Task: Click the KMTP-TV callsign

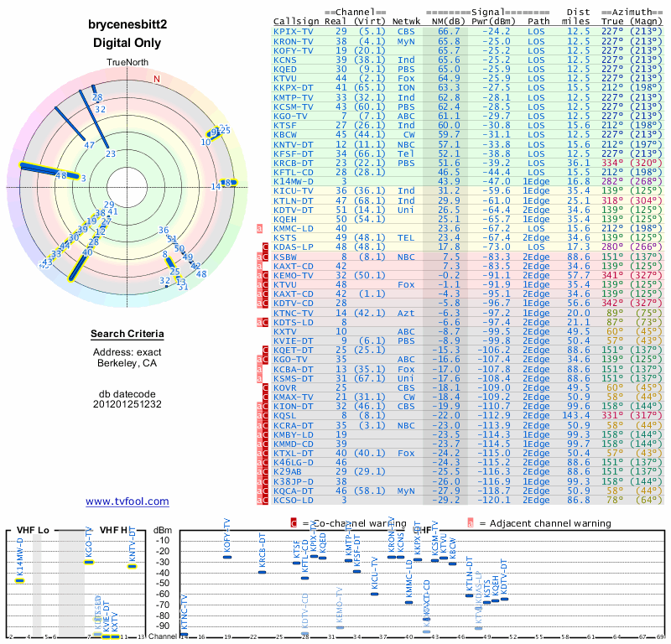Action: coord(293,97)
